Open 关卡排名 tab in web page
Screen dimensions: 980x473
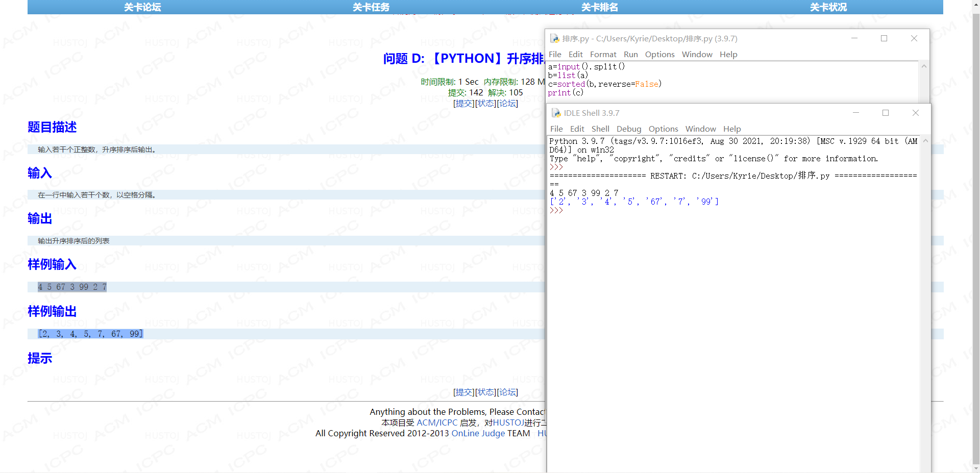[599, 7]
